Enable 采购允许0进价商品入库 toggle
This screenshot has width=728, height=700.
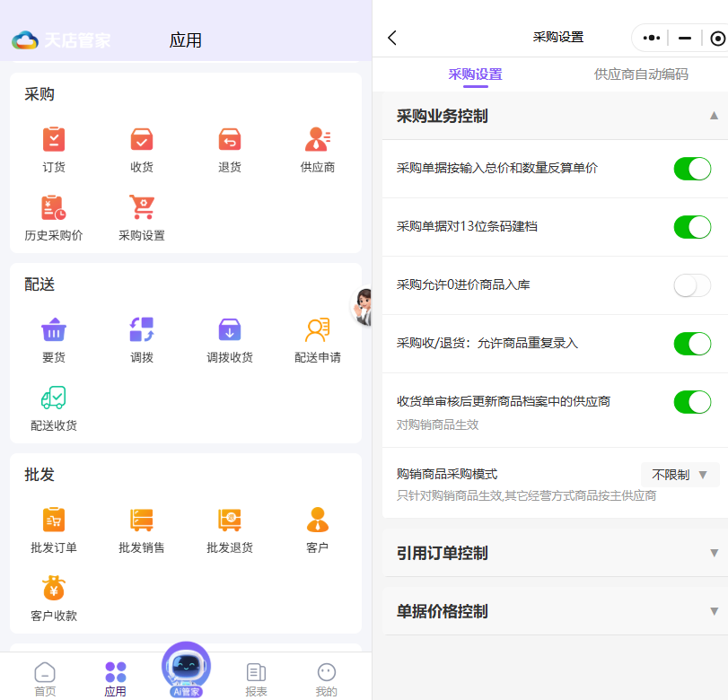tap(692, 285)
